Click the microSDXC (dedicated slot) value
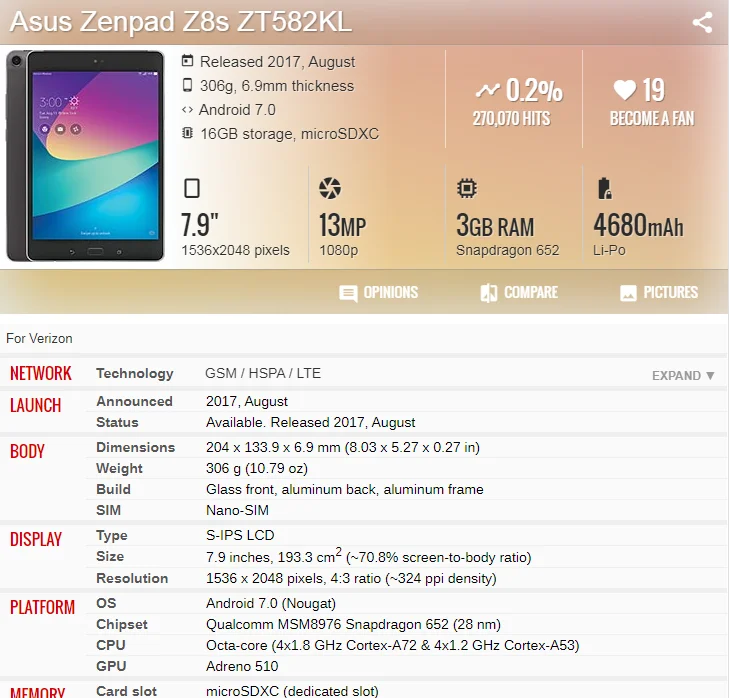The width and height of the screenshot is (729, 698). 292,691
